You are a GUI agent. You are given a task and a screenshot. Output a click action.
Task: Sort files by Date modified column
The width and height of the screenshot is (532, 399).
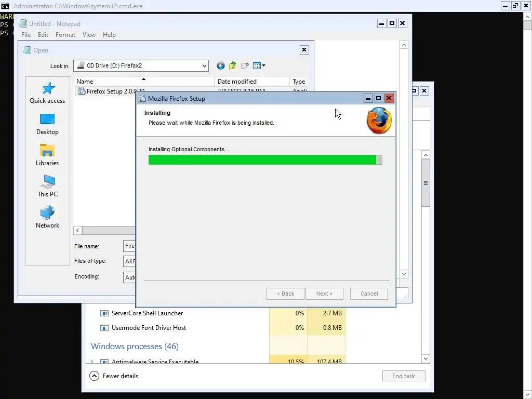pos(252,82)
